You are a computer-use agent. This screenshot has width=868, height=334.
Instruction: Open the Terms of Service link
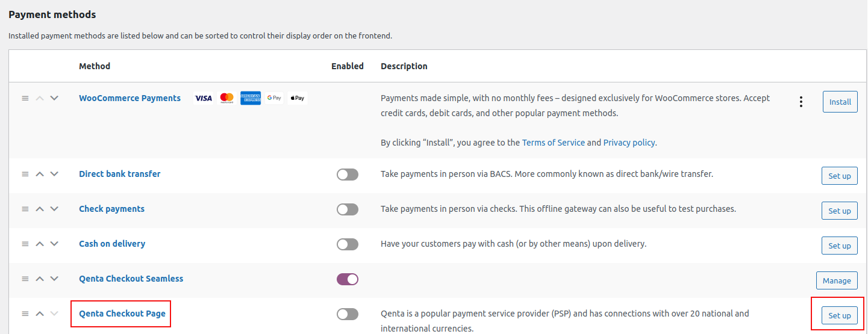pos(554,143)
